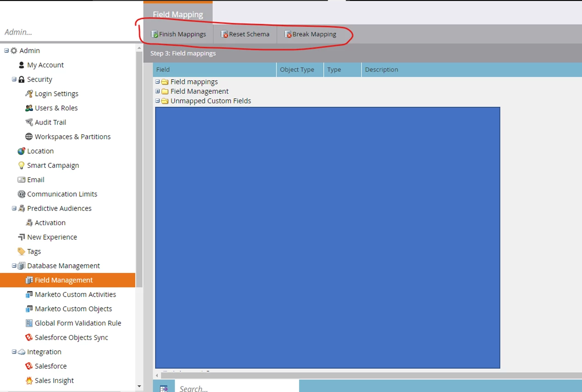Viewport: 582px width, 392px height.
Task: Click the grid horizontal scroll left arrow
Action: tap(157, 375)
